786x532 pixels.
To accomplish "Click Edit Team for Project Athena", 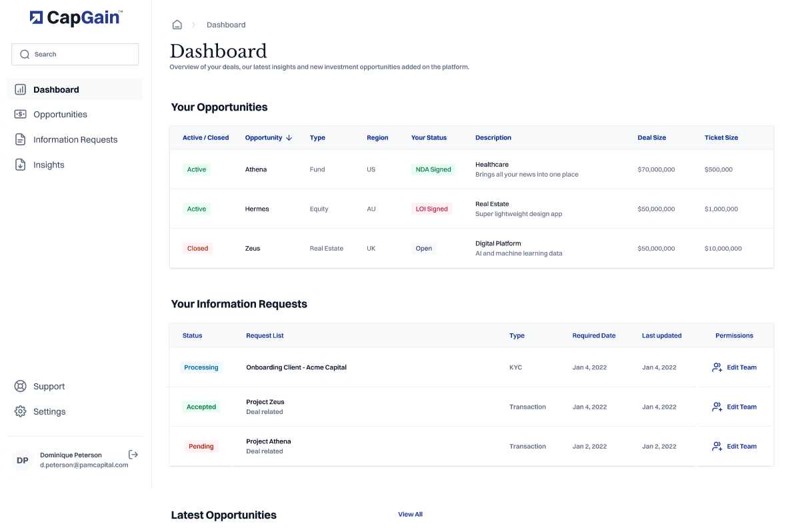I will coord(734,446).
